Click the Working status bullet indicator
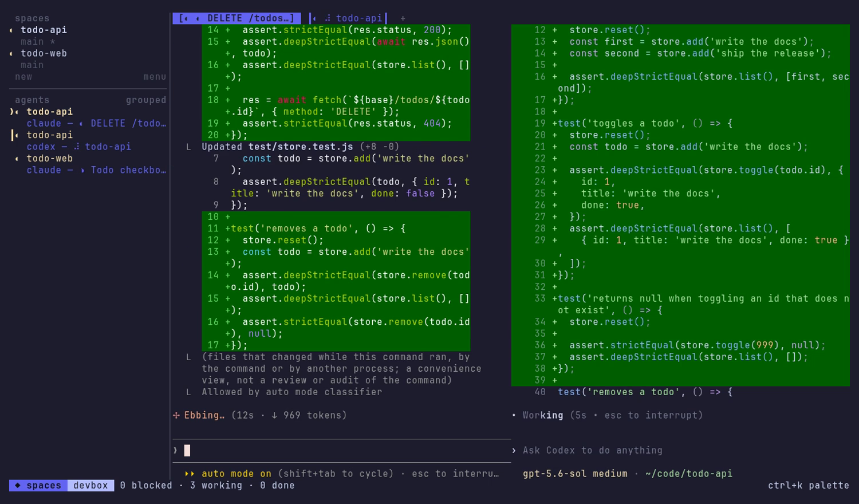 (514, 415)
